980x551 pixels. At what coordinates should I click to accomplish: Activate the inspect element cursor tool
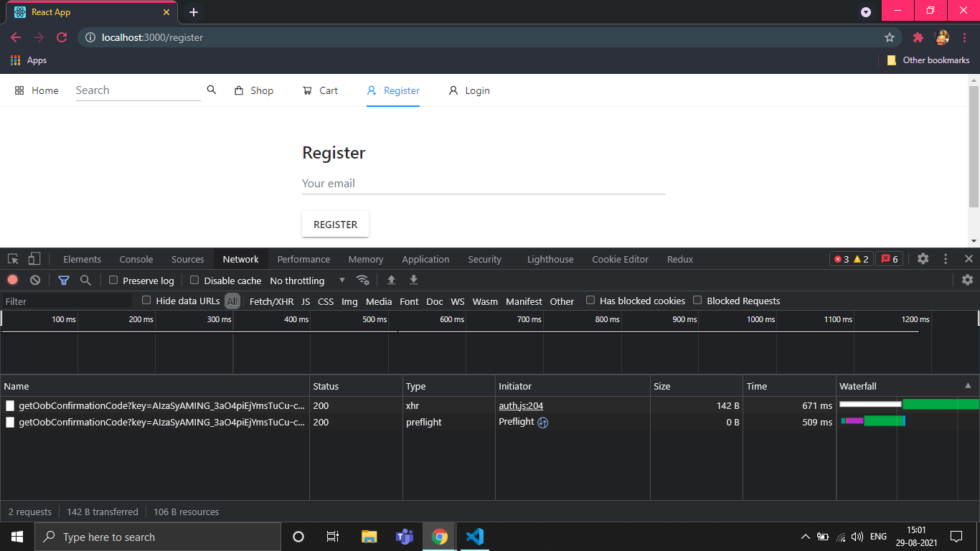pos(11,259)
